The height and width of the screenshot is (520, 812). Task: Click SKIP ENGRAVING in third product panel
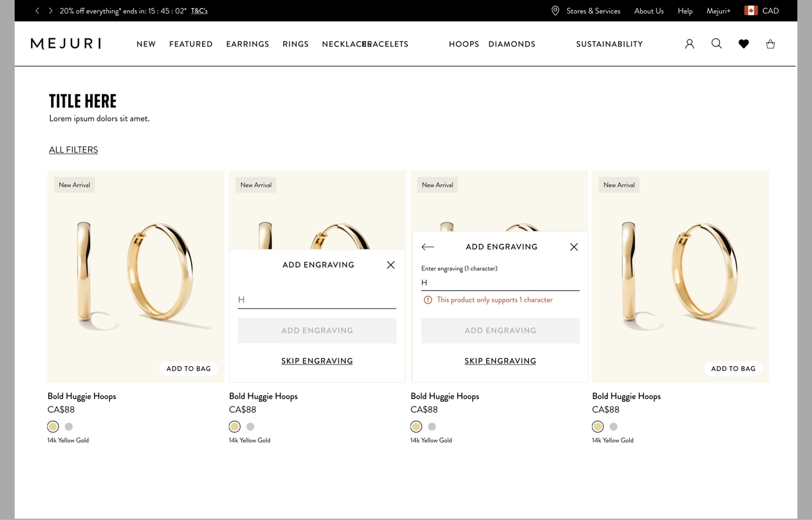tap(500, 361)
